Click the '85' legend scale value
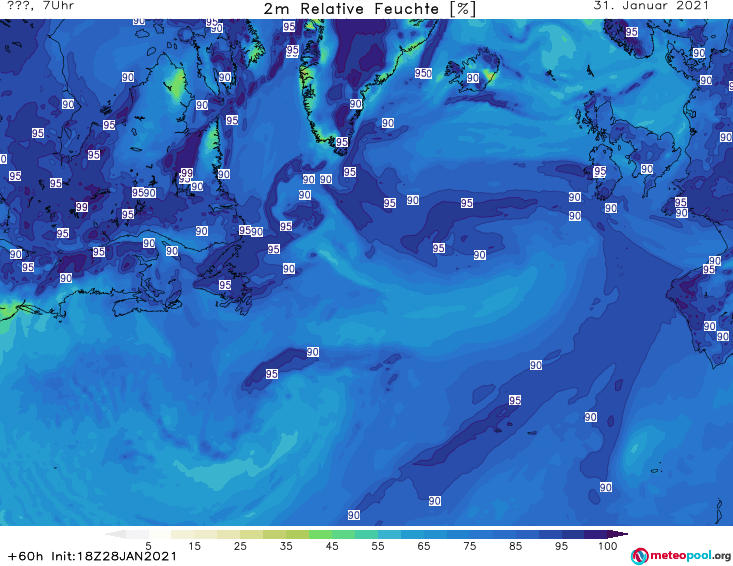 coord(515,546)
